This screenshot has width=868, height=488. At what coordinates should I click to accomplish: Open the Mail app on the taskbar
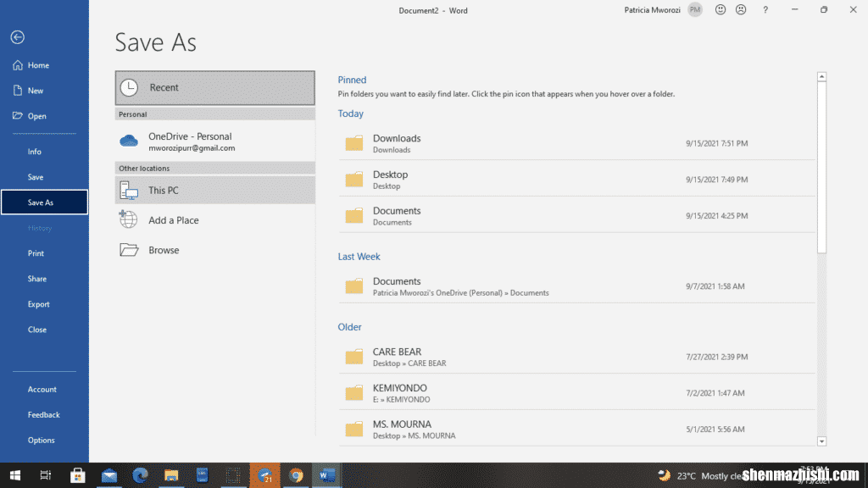point(109,475)
